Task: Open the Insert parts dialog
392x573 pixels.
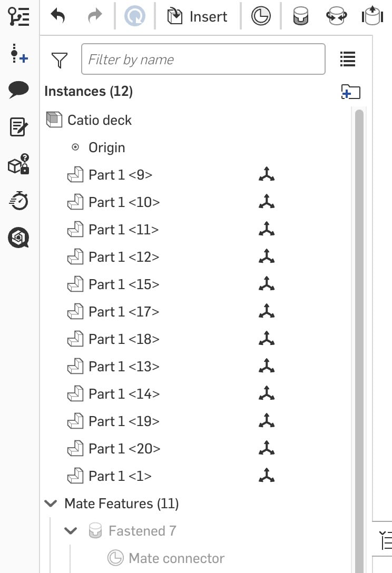Action: [x=197, y=17]
